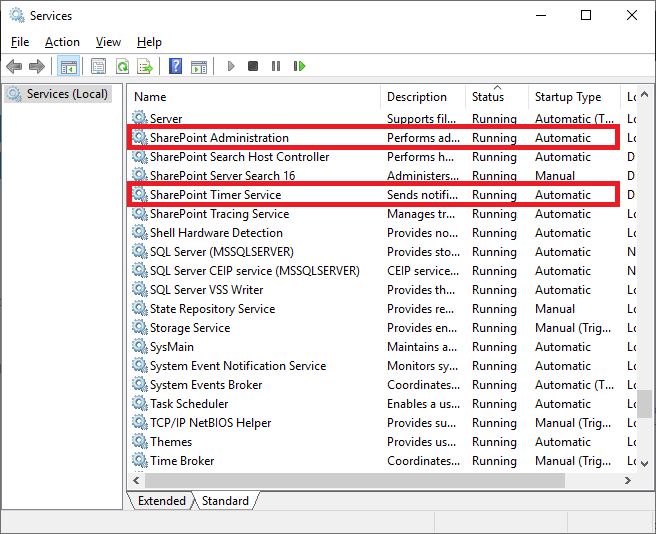Click the vertical scrollbar thumb
This screenshot has height=534, width=656.
[645, 404]
